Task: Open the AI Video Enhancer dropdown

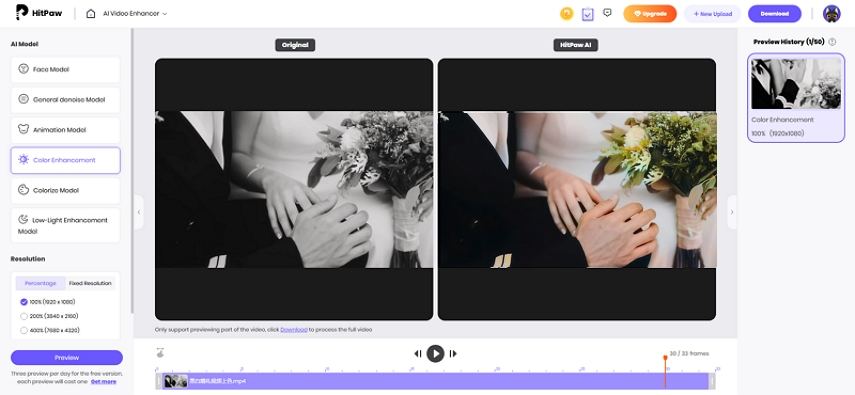Action: (x=135, y=14)
